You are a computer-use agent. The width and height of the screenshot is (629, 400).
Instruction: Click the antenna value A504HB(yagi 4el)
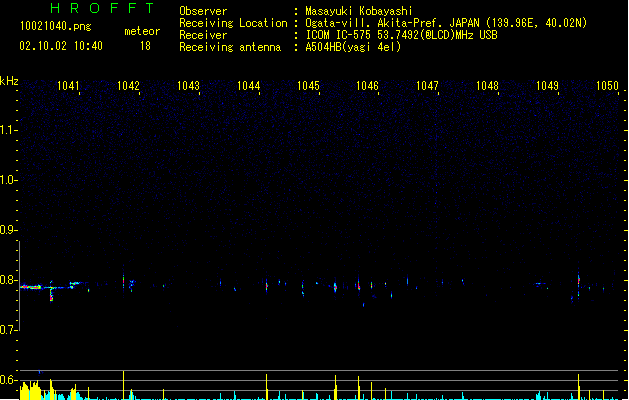353,47
